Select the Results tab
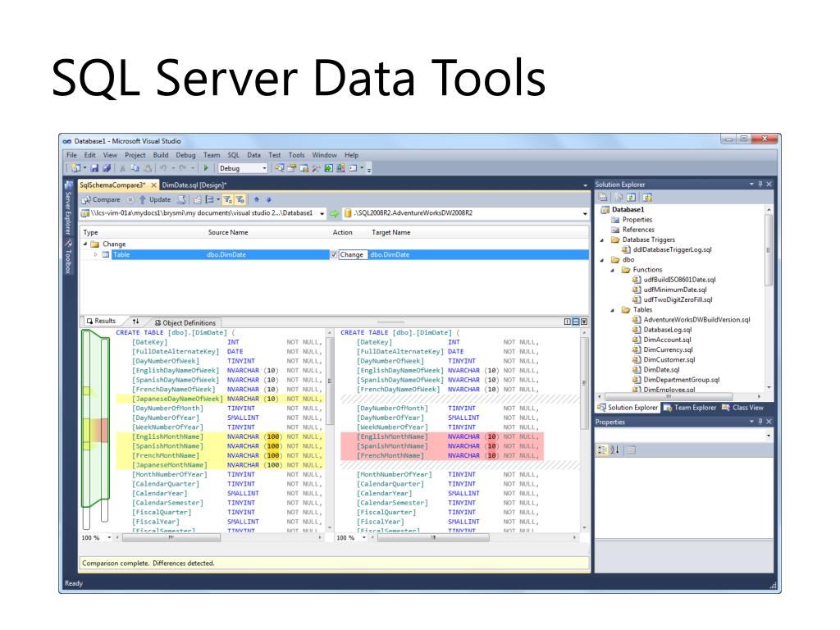Image resolution: width=840 pixels, height=630 pixels. 101,321
